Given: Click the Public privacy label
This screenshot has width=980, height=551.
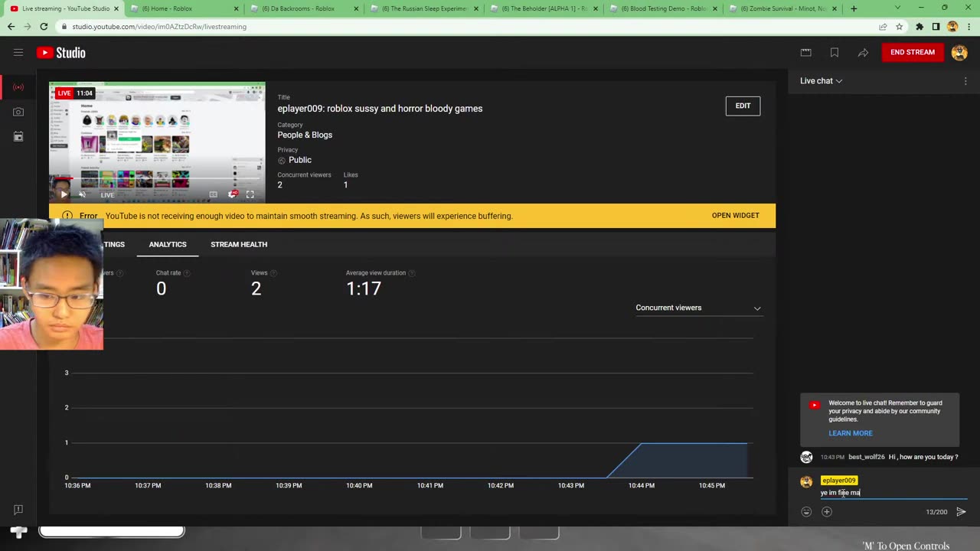Looking at the screenshot, I should click(x=300, y=160).
